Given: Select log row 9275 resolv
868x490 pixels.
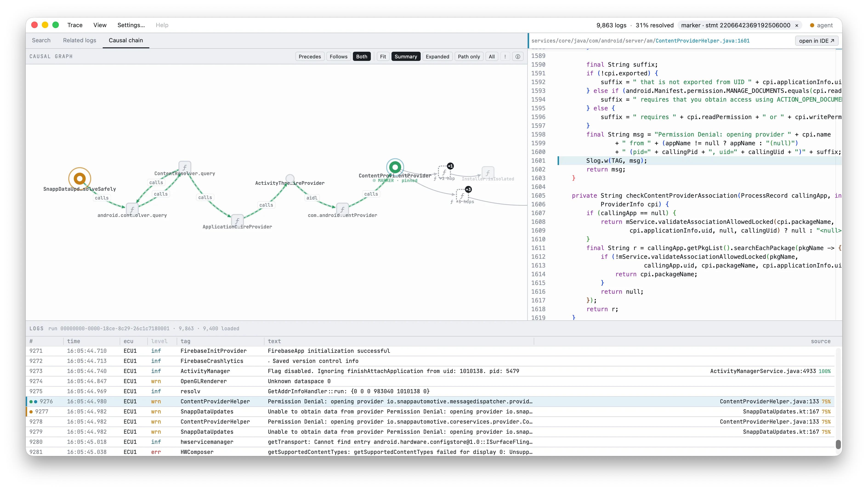Looking at the screenshot, I should 430,391.
